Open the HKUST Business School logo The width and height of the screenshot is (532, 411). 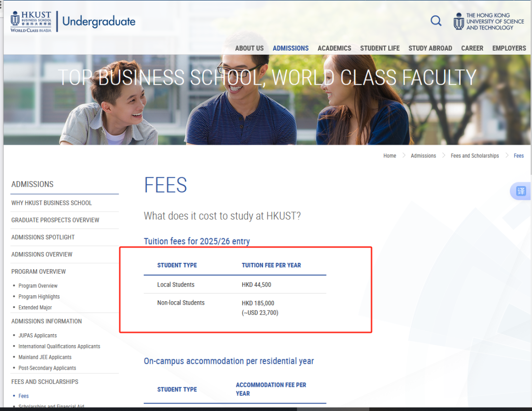point(31,22)
